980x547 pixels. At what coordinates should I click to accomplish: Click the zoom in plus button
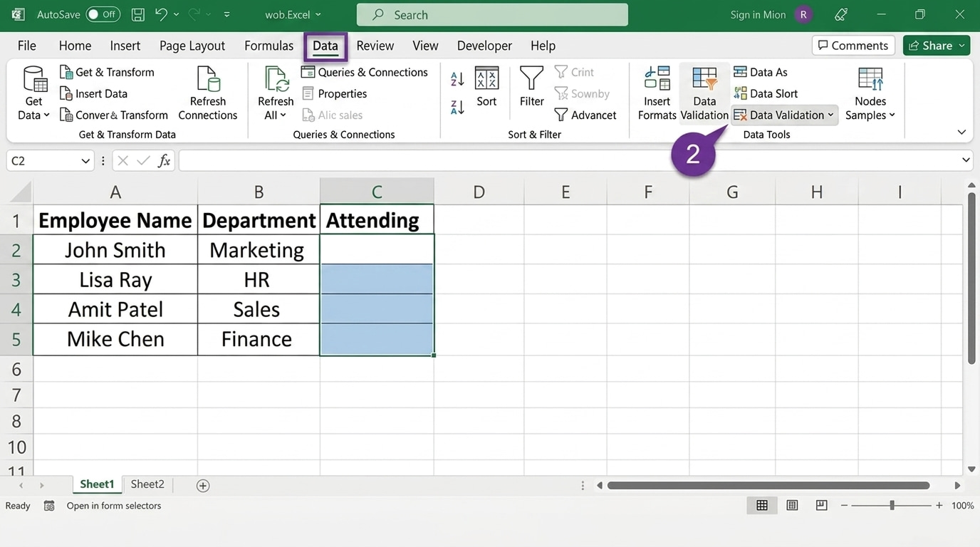(939, 505)
